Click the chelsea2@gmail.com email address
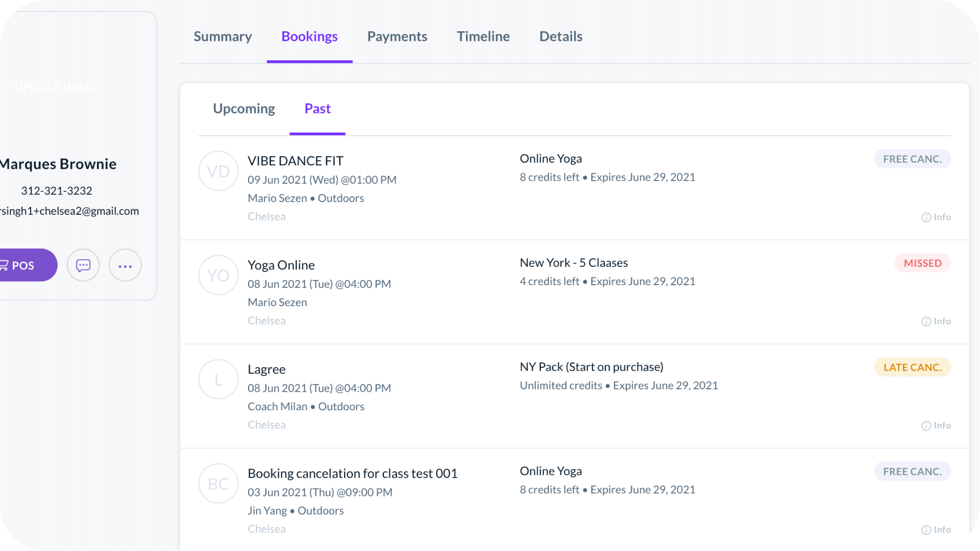Viewport: 980px width, 551px height. coord(69,211)
